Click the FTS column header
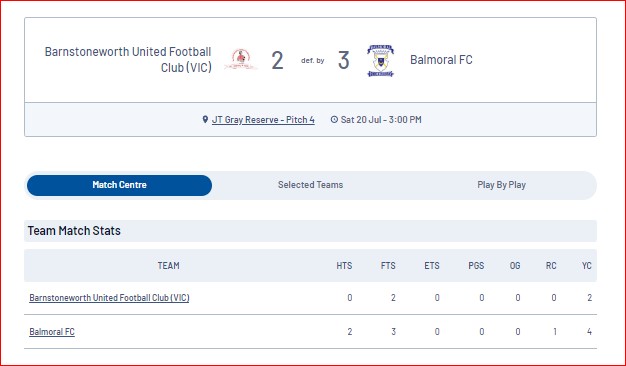The image size is (626, 366). click(388, 266)
